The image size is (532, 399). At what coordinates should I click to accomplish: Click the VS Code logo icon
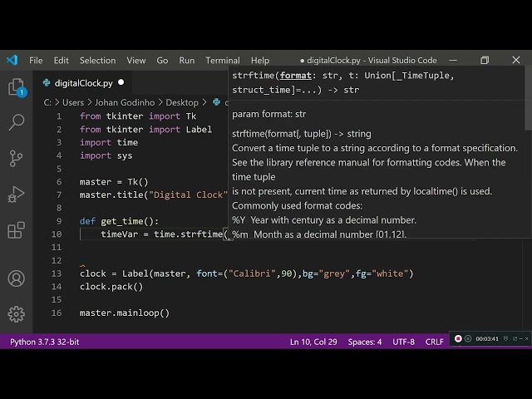[12, 61]
